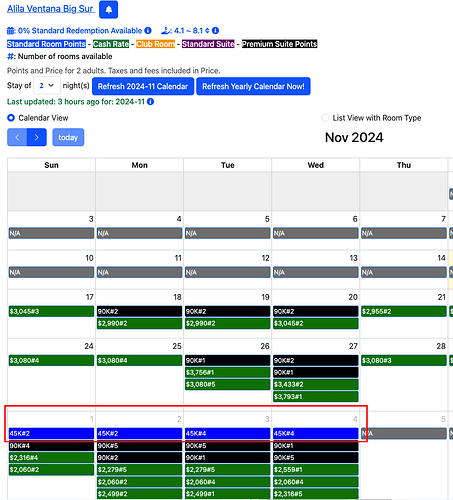This screenshot has height=500, width=453.
Task: Click Refresh 2024-11 Calendar button
Action: pyautogui.click(x=143, y=86)
